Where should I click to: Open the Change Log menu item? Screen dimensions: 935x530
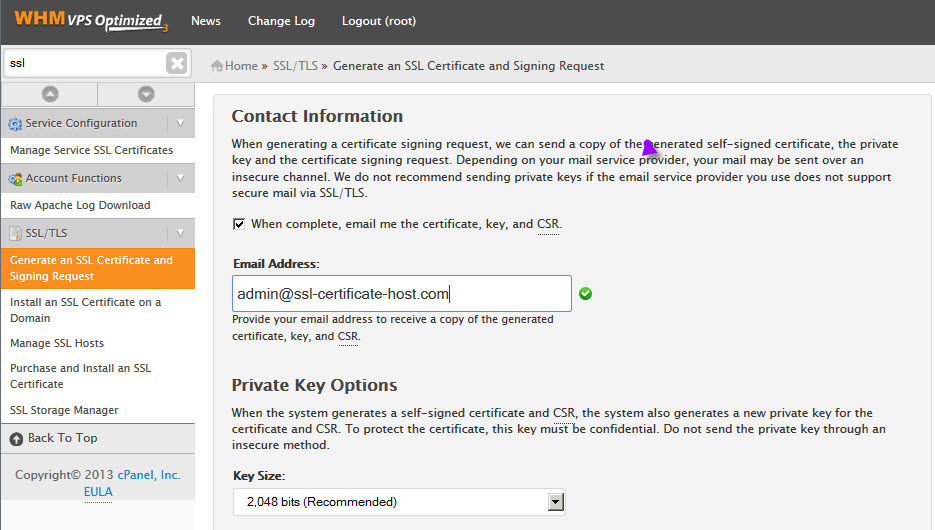281,21
